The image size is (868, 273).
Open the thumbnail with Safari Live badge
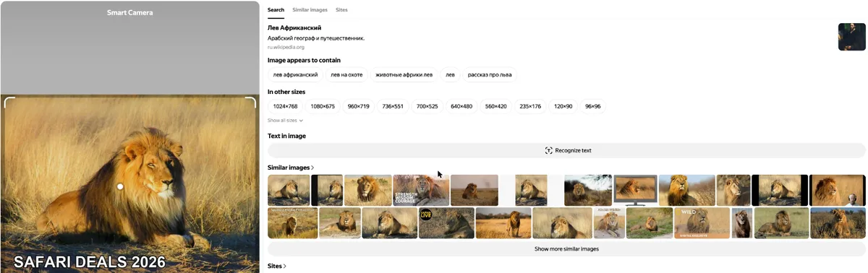(x=446, y=223)
